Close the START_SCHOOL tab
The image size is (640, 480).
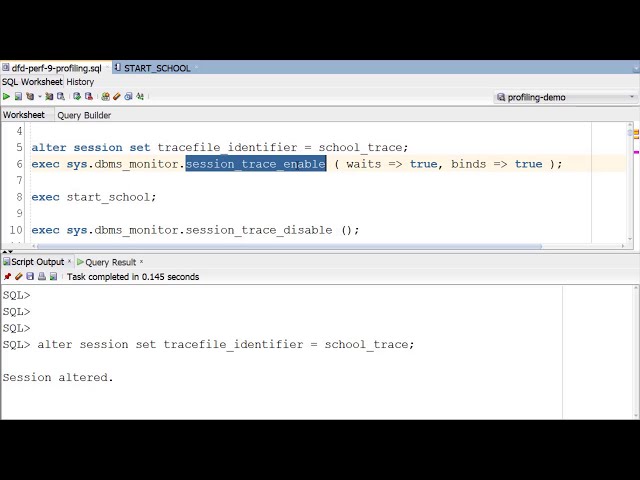pos(196,68)
